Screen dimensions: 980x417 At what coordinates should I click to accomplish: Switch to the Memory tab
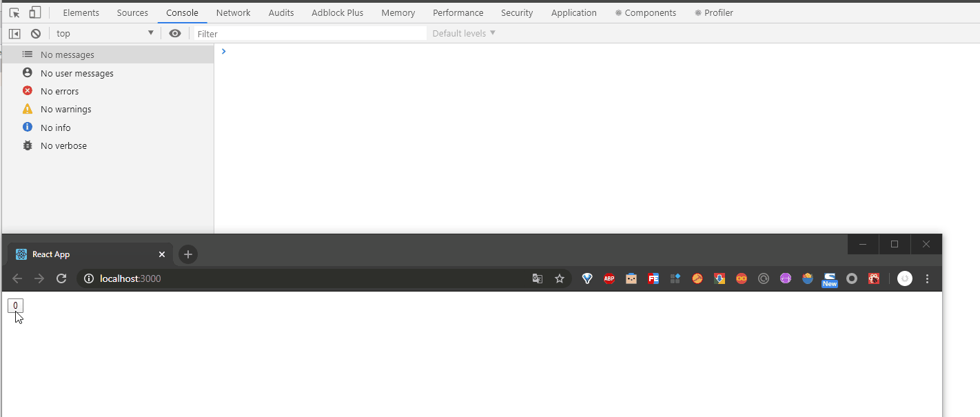coord(398,12)
